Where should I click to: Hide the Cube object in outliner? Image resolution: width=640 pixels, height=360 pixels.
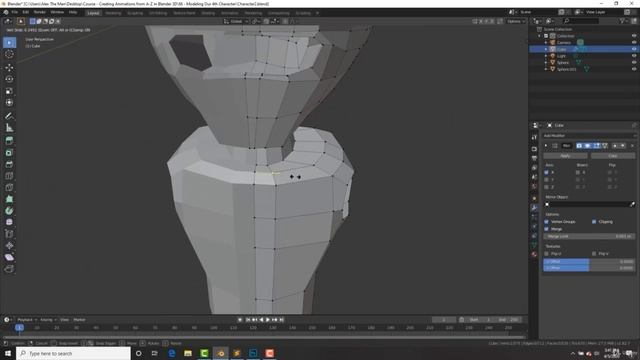tap(634, 49)
